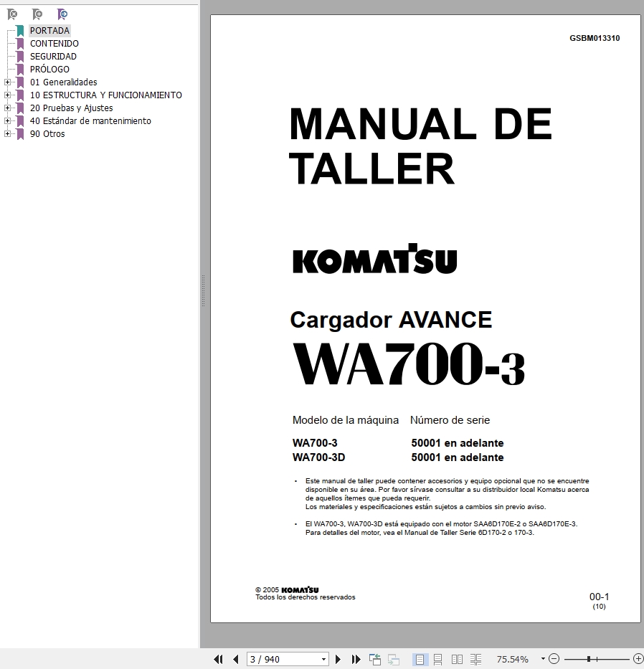Go to the first page
This screenshot has width=644, height=669.
tap(218, 659)
